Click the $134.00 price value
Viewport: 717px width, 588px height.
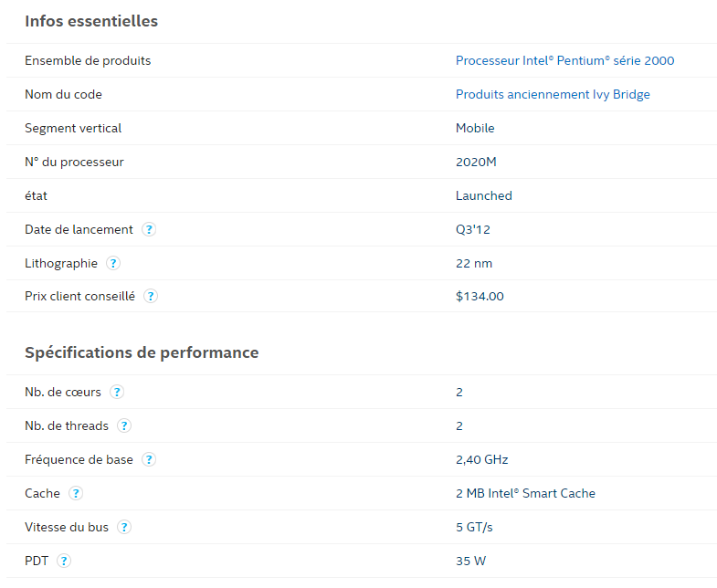click(x=480, y=297)
